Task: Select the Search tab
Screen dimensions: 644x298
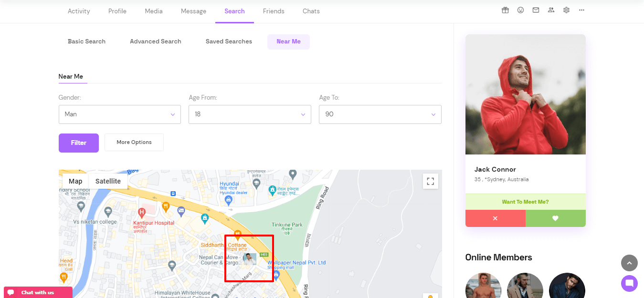Action: pyautogui.click(x=234, y=11)
